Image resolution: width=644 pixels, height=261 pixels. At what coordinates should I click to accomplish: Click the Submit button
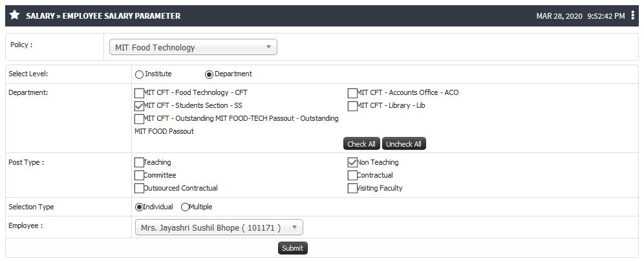click(293, 248)
